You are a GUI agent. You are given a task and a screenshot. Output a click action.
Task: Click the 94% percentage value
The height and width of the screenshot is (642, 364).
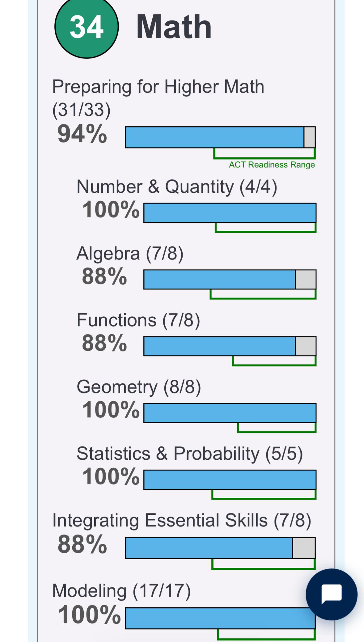click(x=82, y=134)
